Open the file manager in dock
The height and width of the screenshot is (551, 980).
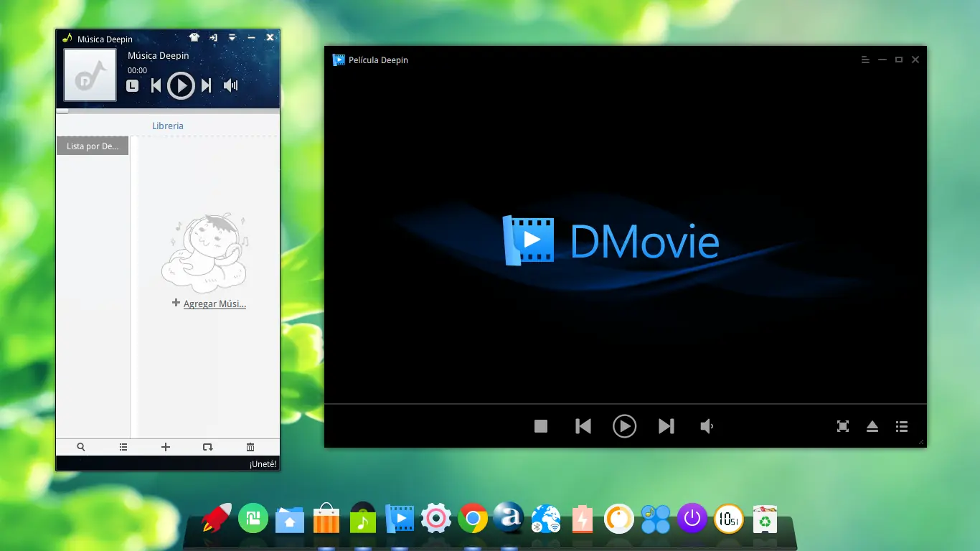coord(290,519)
